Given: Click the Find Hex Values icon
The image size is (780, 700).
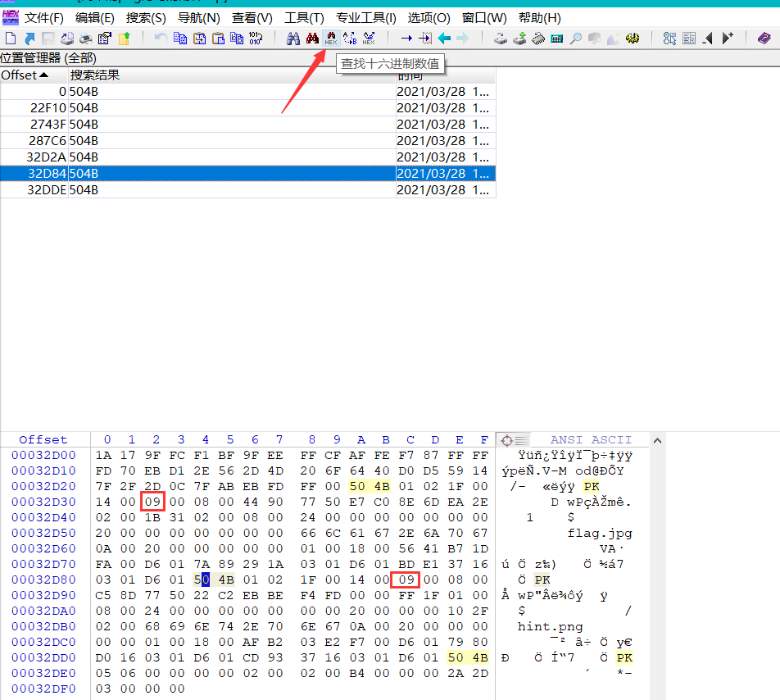Looking at the screenshot, I should point(331,39).
